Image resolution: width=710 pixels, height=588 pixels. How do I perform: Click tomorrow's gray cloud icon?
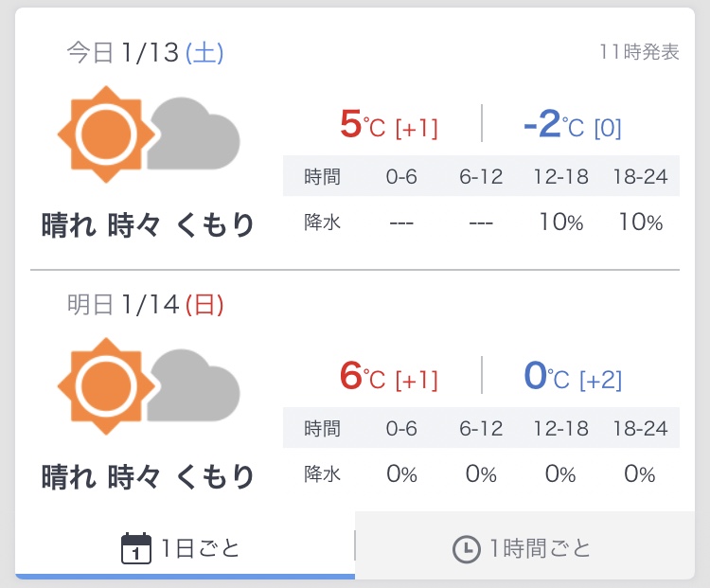point(196,386)
